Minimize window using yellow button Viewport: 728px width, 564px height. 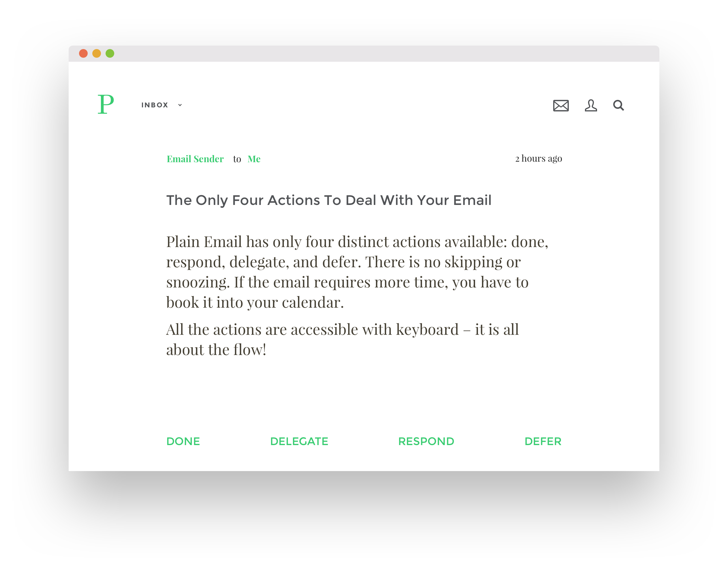pyautogui.click(x=97, y=53)
